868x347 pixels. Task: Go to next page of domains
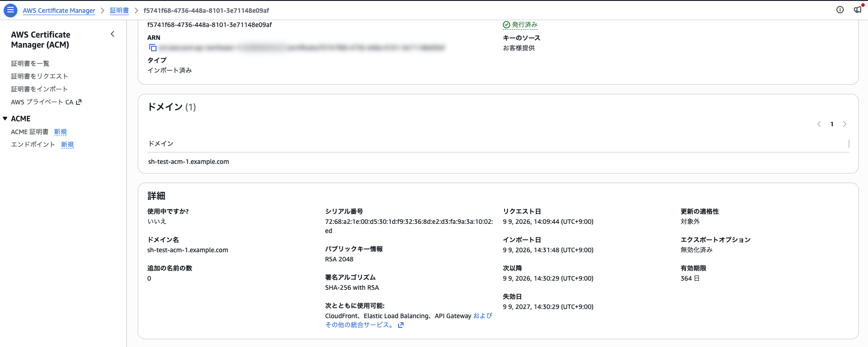(x=845, y=124)
